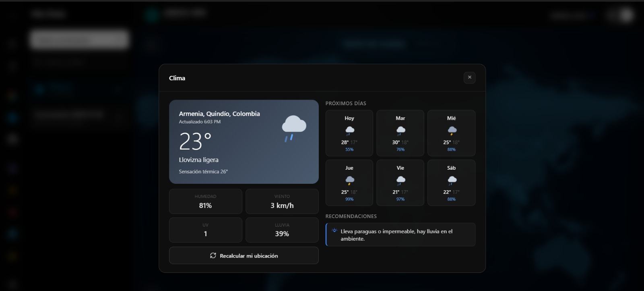Click the 30° high temperature under Mar
This screenshot has height=291, width=644.
coord(396,142)
